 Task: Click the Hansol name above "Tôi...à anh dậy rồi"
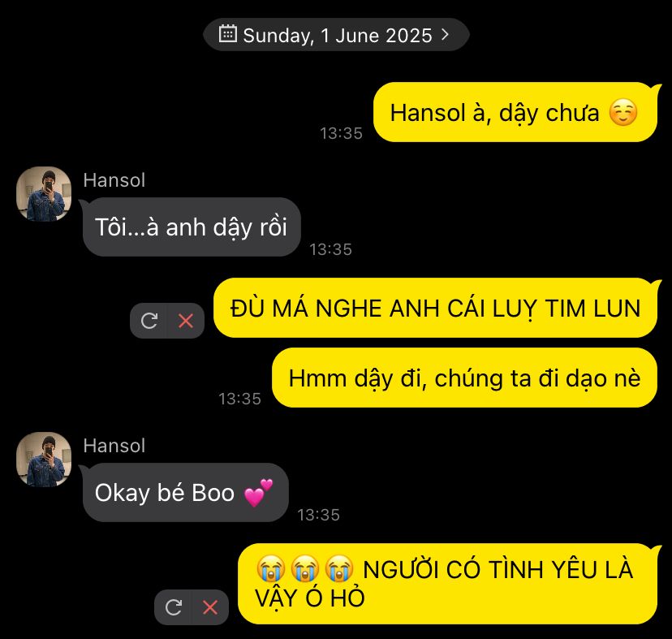click(114, 180)
